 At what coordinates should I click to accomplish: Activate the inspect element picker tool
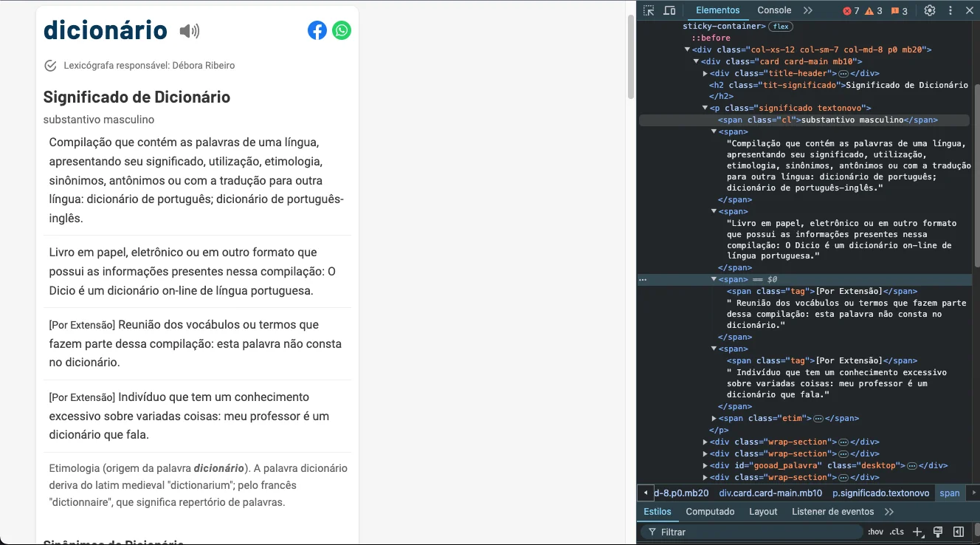click(x=649, y=10)
